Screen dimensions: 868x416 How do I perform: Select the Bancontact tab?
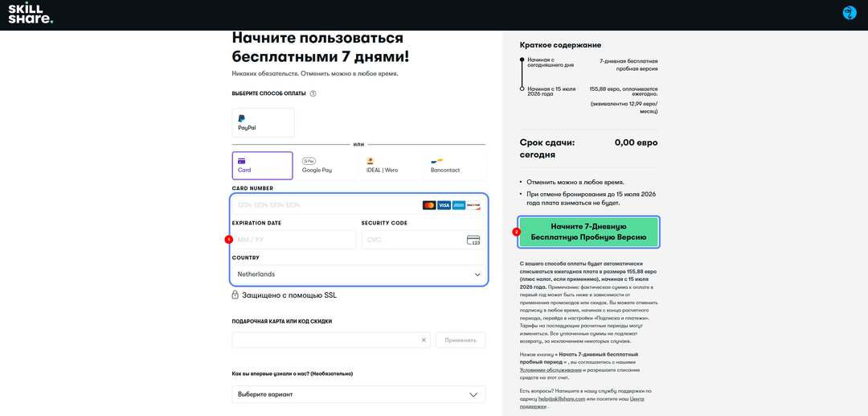tap(456, 166)
